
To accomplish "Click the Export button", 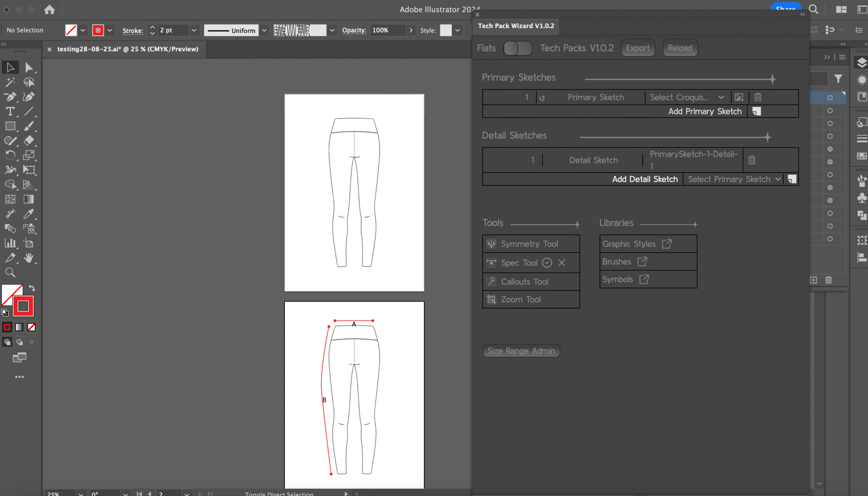I will tap(637, 48).
